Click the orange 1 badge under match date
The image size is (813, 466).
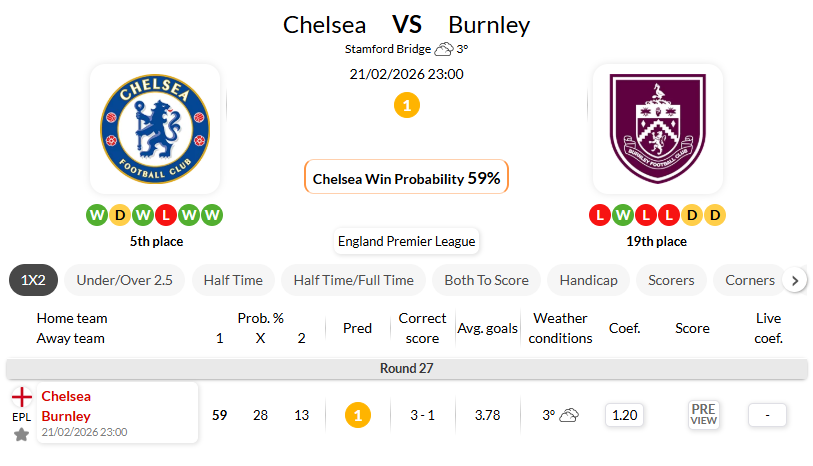[406, 105]
